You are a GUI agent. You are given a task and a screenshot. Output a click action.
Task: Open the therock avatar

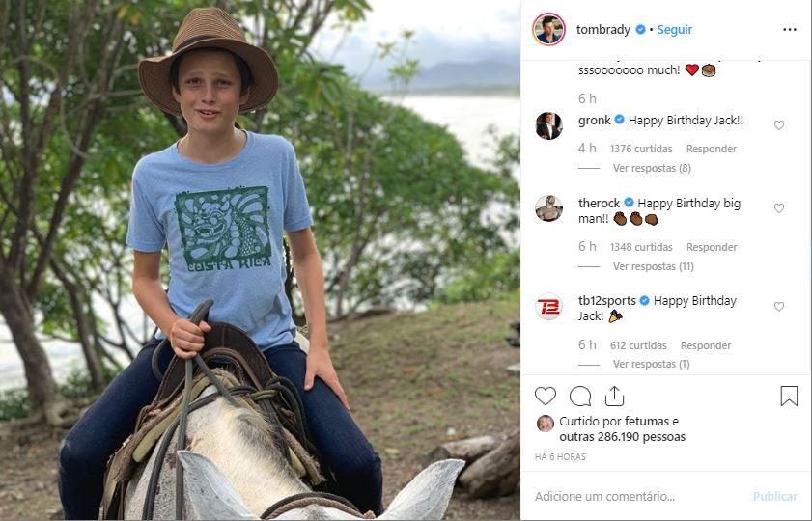click(x=549, y=208)
